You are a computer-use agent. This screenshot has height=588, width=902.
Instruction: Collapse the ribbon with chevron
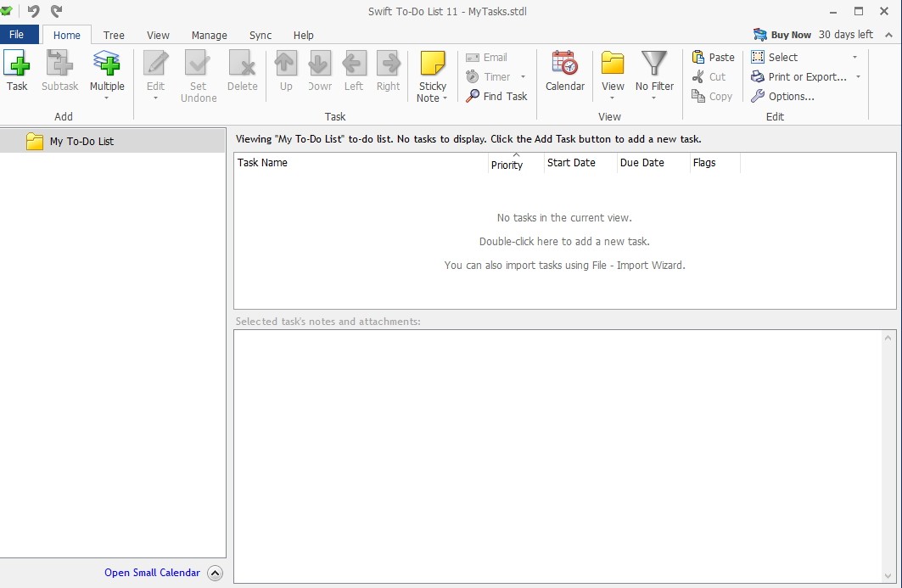click(x=888, y=35)
